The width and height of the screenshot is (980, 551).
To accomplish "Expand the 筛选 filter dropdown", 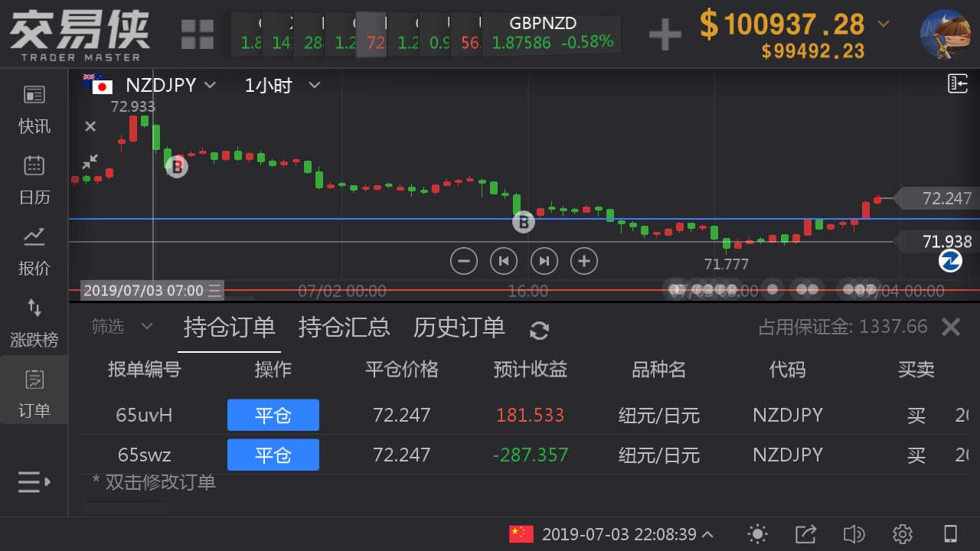I will click(122, 327).
